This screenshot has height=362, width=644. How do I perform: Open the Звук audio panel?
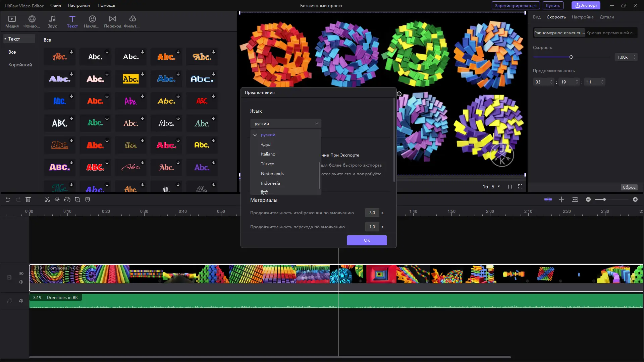[52, 21]
